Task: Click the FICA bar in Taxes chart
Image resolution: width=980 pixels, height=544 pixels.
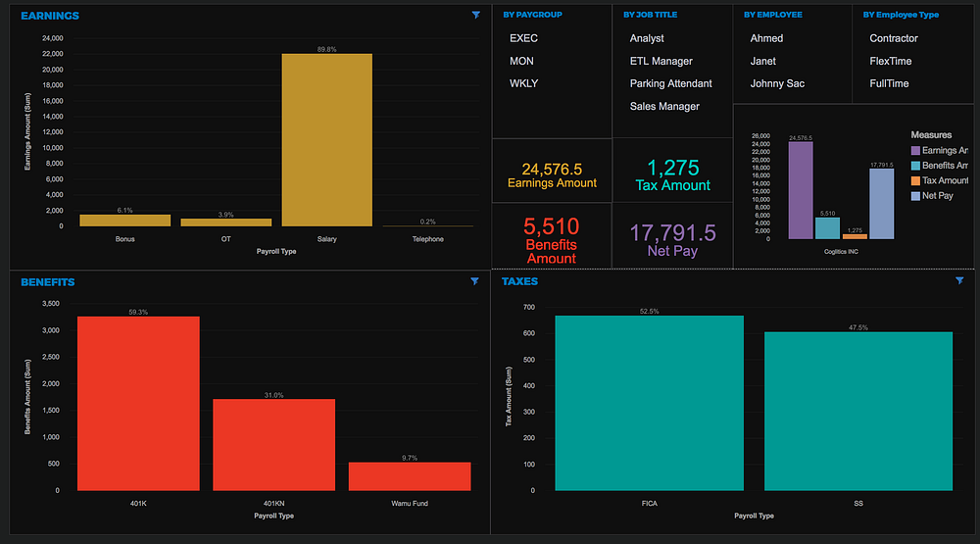Action: (649, 402)
